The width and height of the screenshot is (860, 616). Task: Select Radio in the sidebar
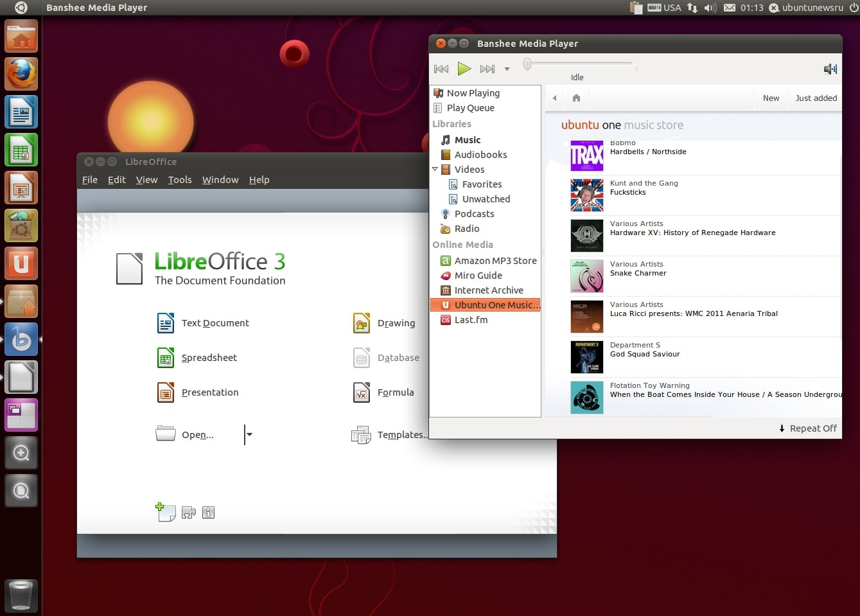click(x=486, y=229)
